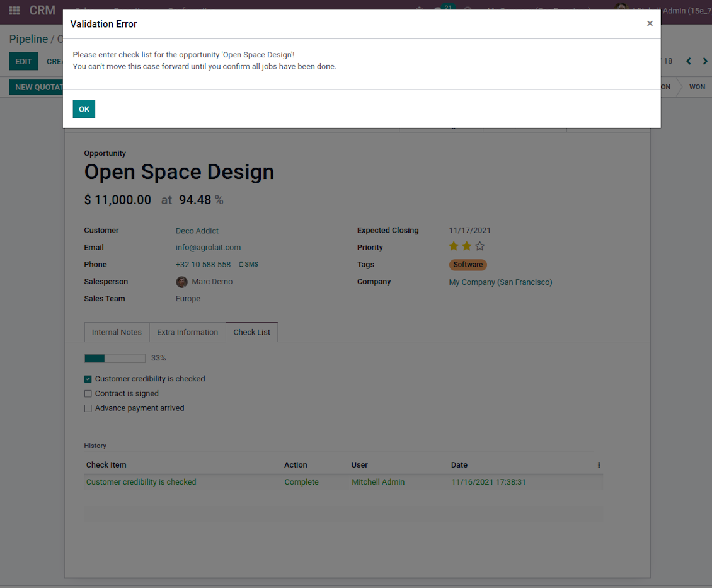Select the WON stage
The image size is (712, 588).
click(x=697, y=87)
